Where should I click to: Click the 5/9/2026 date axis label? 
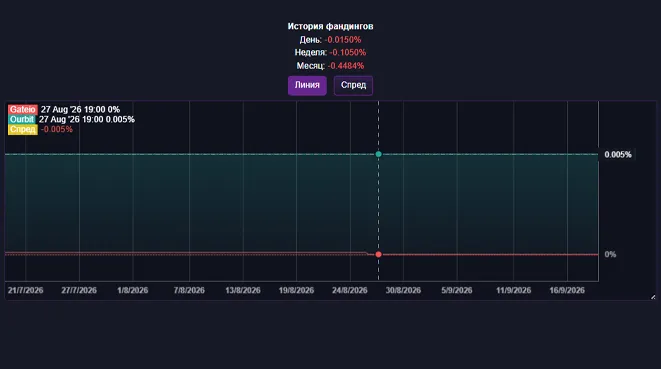pos(457,290)
